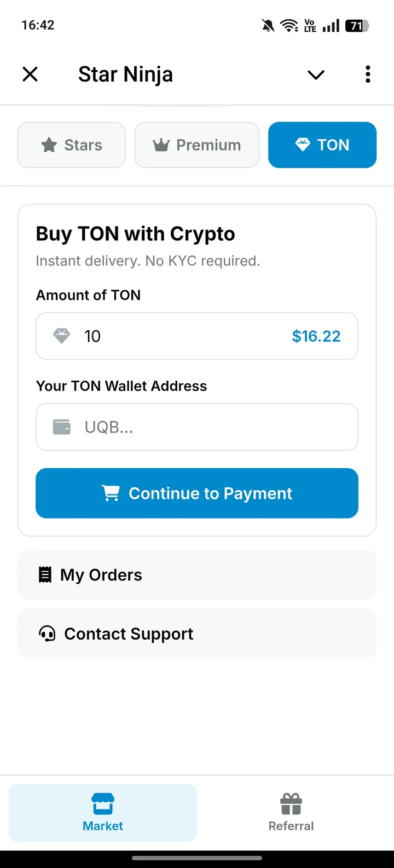Open My Orders
Screen dimensions: 394x868
tap(197, 575)
